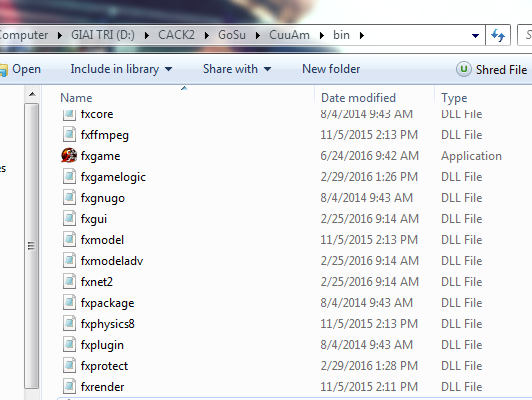Viewport: 532px width, 400px height.
Task: Click the fxnet2 DLL file icon
Action: tap(69, 282)
